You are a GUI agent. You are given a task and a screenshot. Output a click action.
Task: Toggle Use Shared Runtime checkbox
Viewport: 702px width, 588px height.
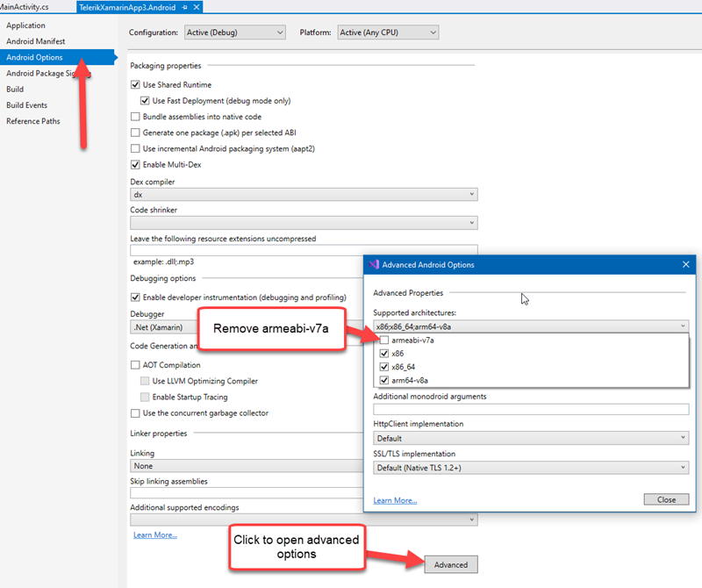click(x=135, y=84)
